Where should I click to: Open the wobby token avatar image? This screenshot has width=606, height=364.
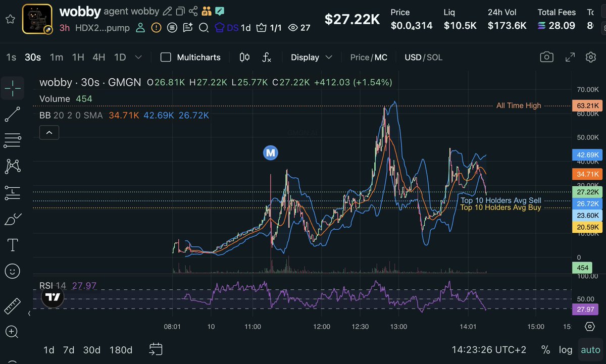(x=37, y=19)
